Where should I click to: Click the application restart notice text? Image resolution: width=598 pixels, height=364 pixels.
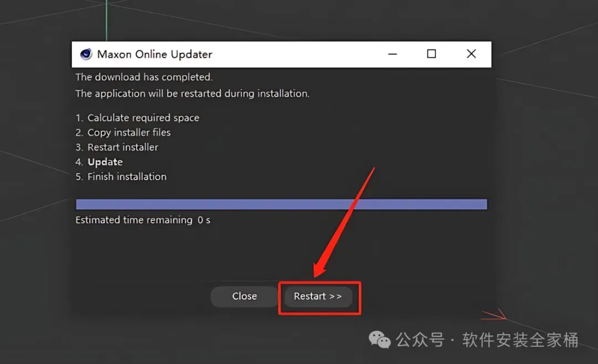[x=192, y=93]
